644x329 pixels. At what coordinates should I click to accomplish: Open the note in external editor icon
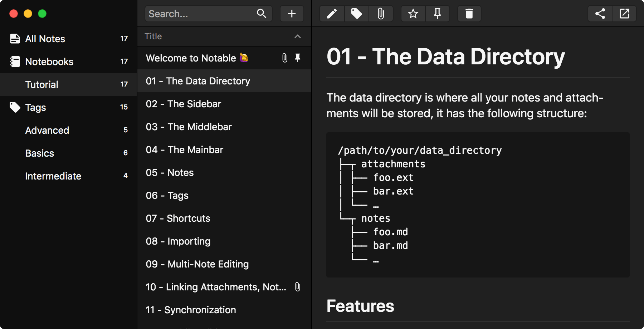click(x=625, y=14)
